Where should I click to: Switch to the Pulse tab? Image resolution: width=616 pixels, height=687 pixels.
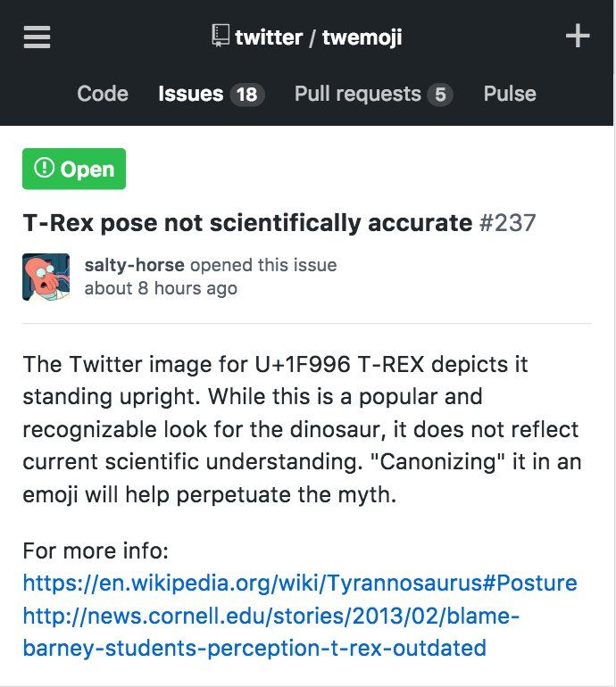point(510,94)
